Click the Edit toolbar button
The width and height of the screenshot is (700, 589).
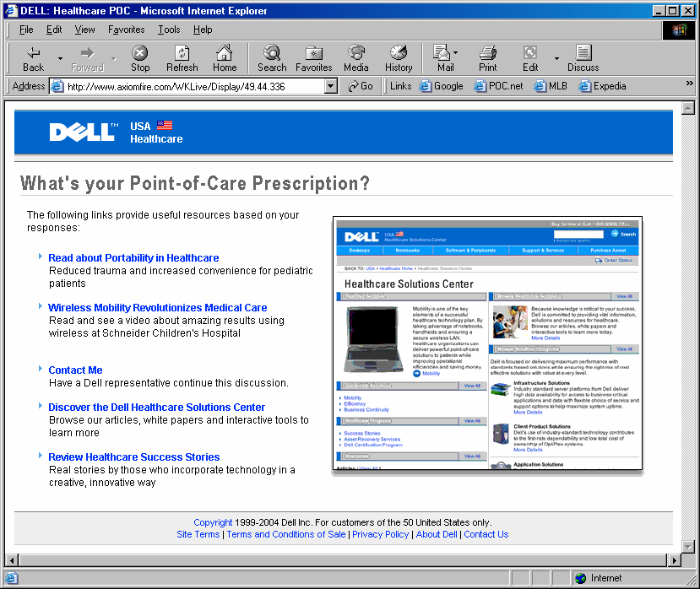coord(530,59)
